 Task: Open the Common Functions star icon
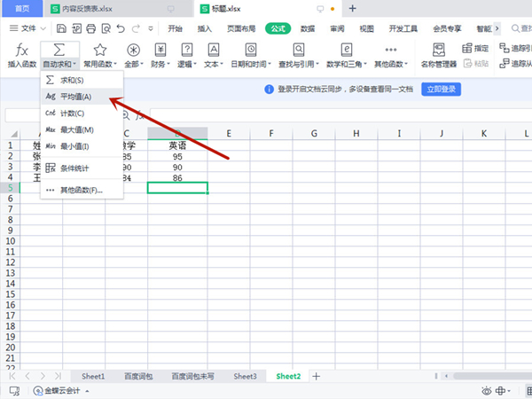100,50
